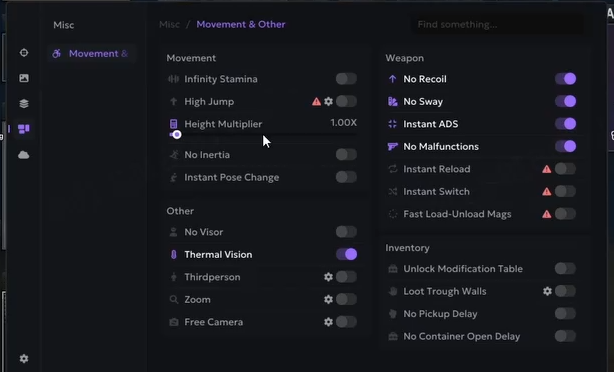Enable the No Pickup Delay toggle
614x372 pixels.
click(565, 314)
